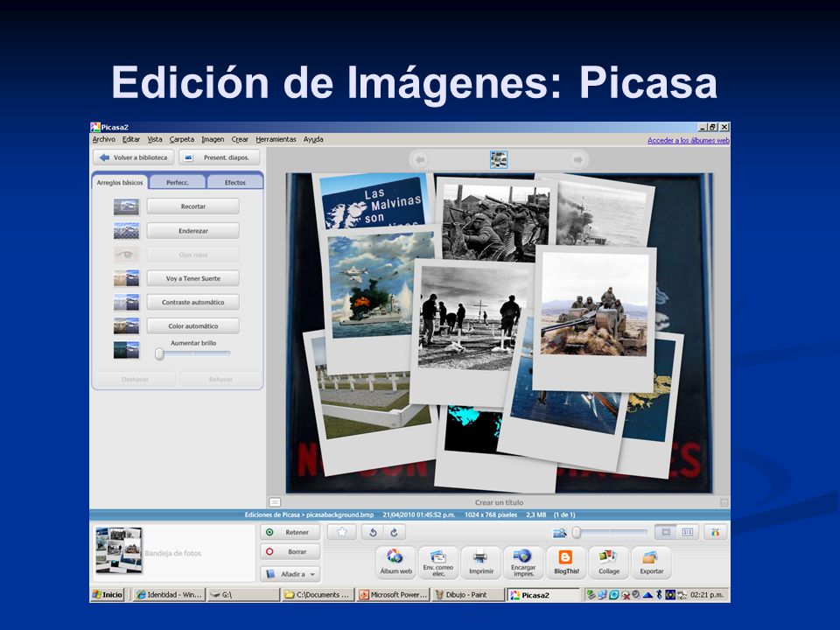
Task: Open the Archivo menu
Action: pyautogui.click(x=103, y=139)
